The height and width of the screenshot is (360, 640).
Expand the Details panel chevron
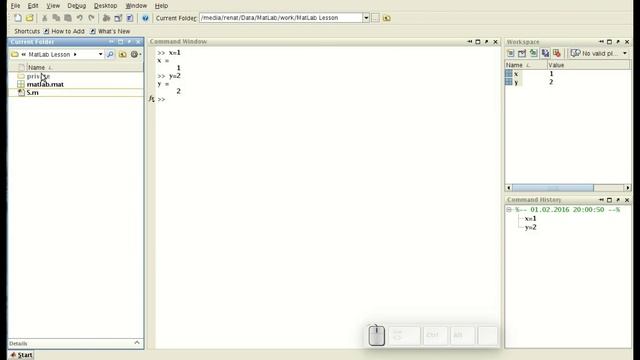(x=137, y=343)
